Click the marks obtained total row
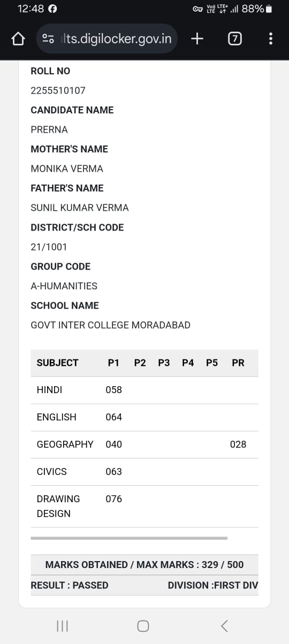 144,564
